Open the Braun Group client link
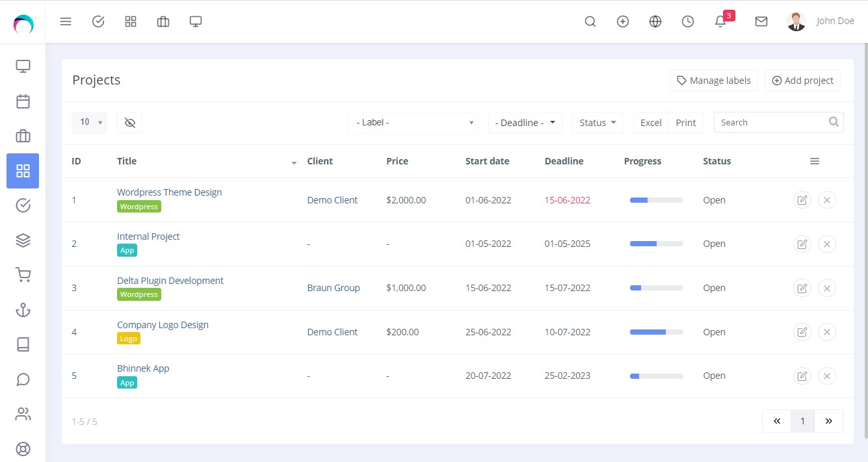The width and height of the screenshot is (868, 462). click(334, 288)
